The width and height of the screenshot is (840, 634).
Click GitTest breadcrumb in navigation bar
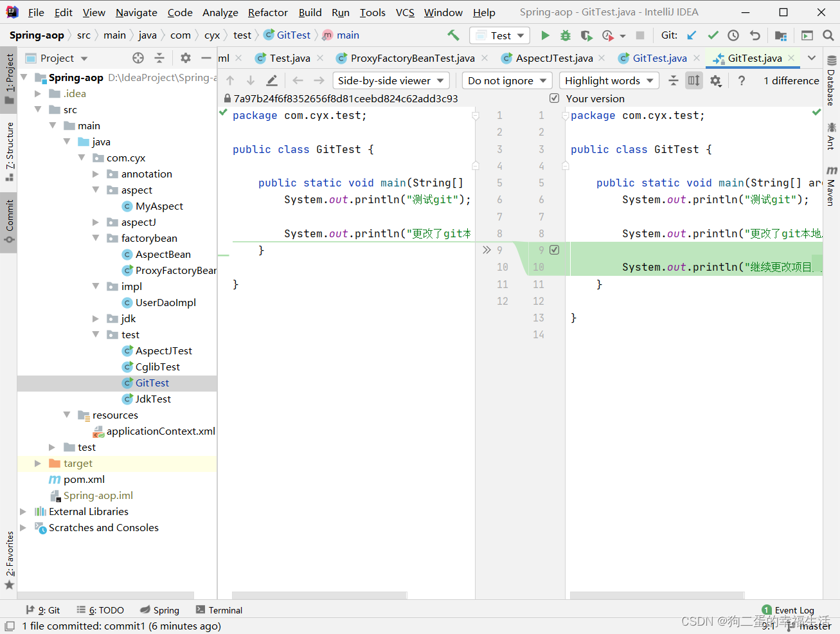[293, 35]
